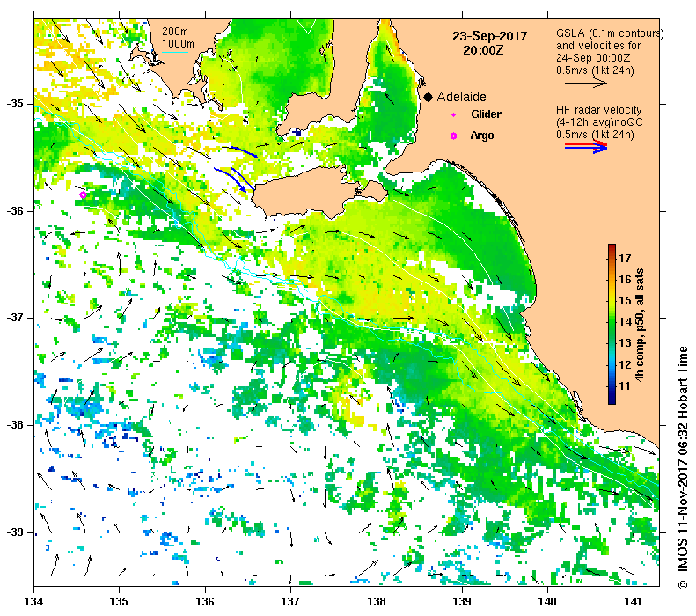Click the 138 longitude axis label

pyautogui.click(x=377, y=602)
